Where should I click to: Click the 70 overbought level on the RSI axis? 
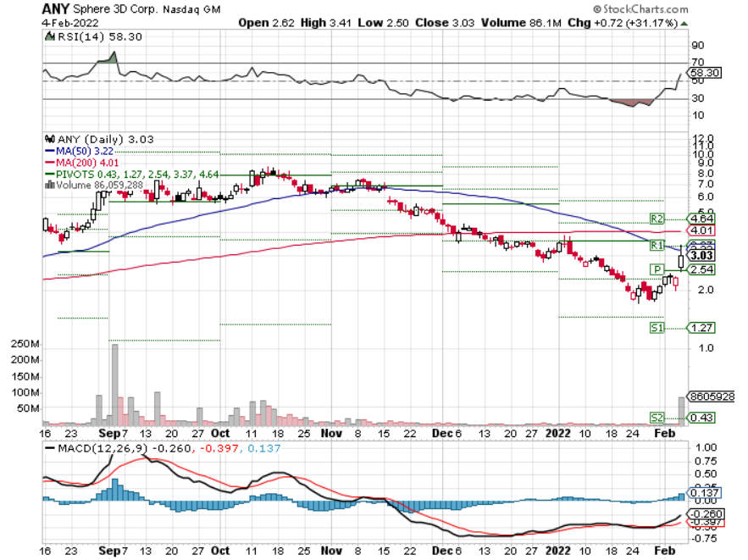tap(697, 62)
